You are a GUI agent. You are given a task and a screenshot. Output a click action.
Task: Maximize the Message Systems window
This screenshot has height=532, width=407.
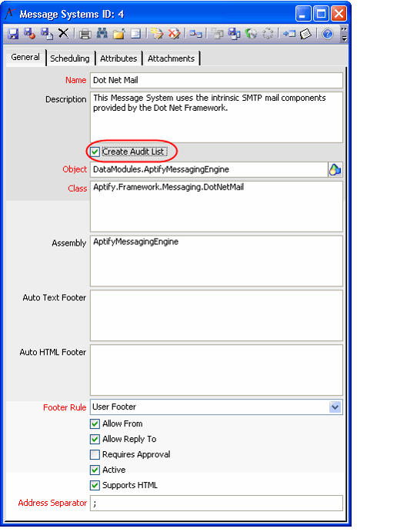coord(321,14)
